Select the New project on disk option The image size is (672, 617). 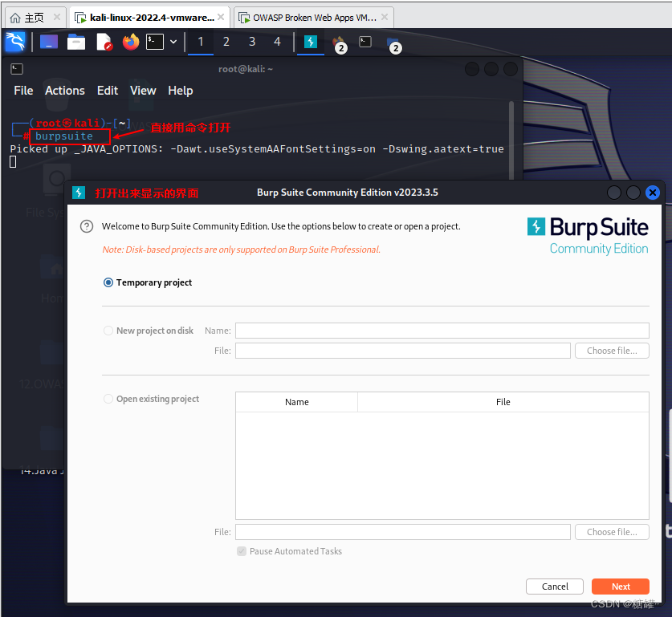[x=108, y=331]
